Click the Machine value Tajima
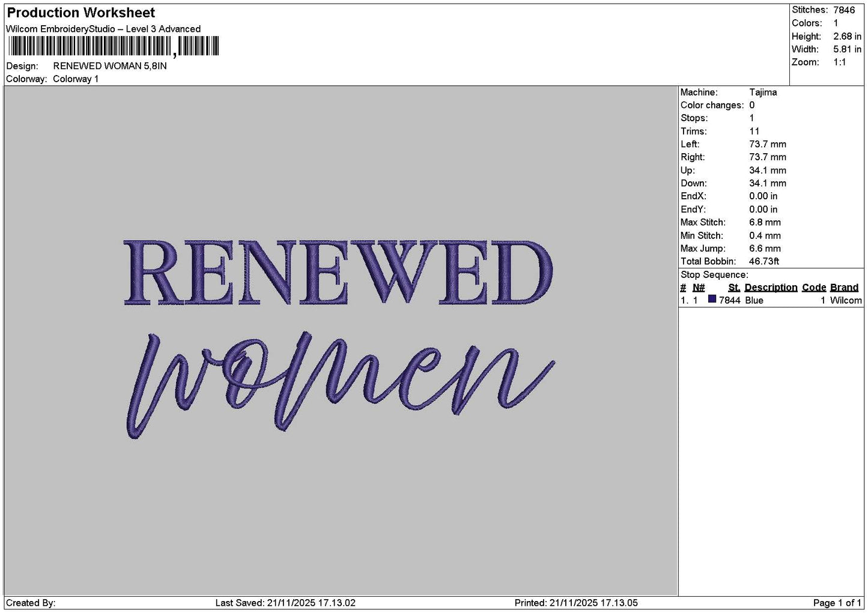This screenshot has height=613, width=868. pyautogui.click(x=763, y=92)
